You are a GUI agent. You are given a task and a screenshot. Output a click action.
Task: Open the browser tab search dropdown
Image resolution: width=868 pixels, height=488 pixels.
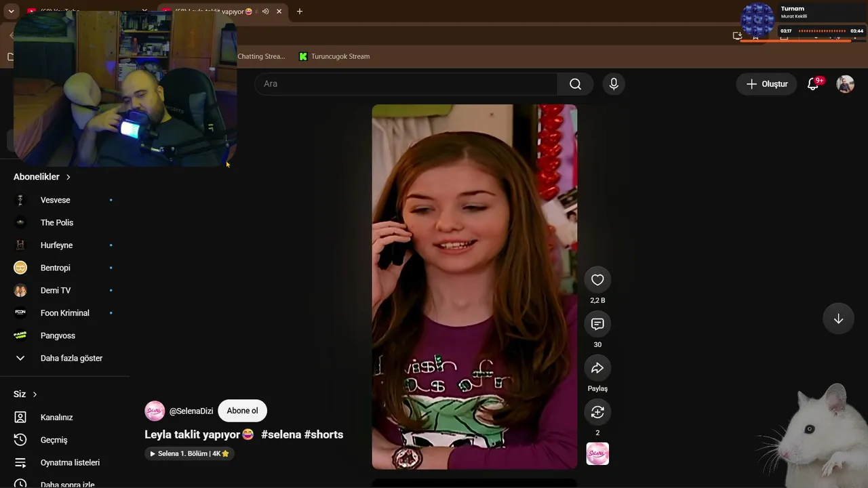point(12,12)
